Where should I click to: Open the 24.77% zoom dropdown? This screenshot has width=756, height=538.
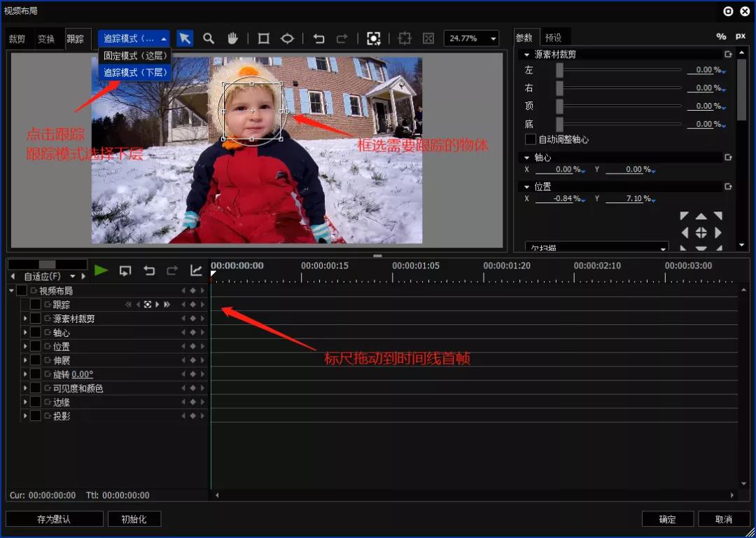472,39
